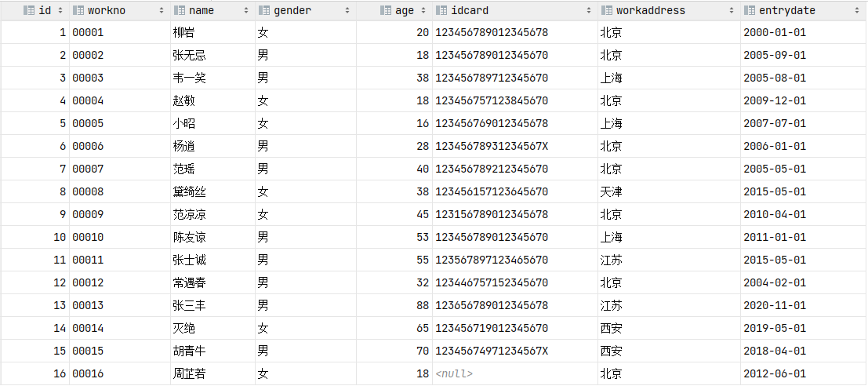868x386 pixels.
Task: Click the name column table icon
Action: pos(179,10)
